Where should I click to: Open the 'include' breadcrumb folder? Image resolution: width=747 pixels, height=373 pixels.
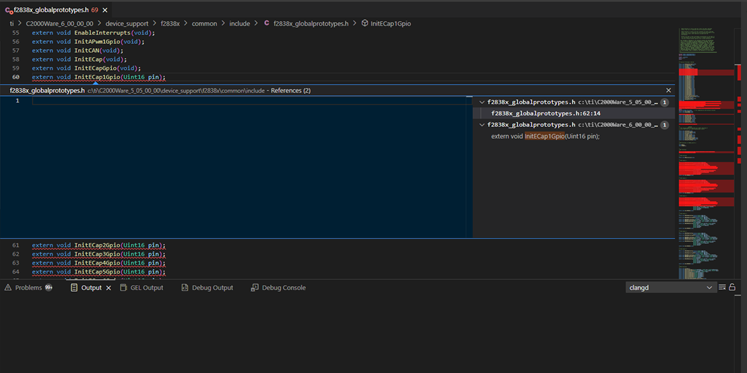point(240,23)
